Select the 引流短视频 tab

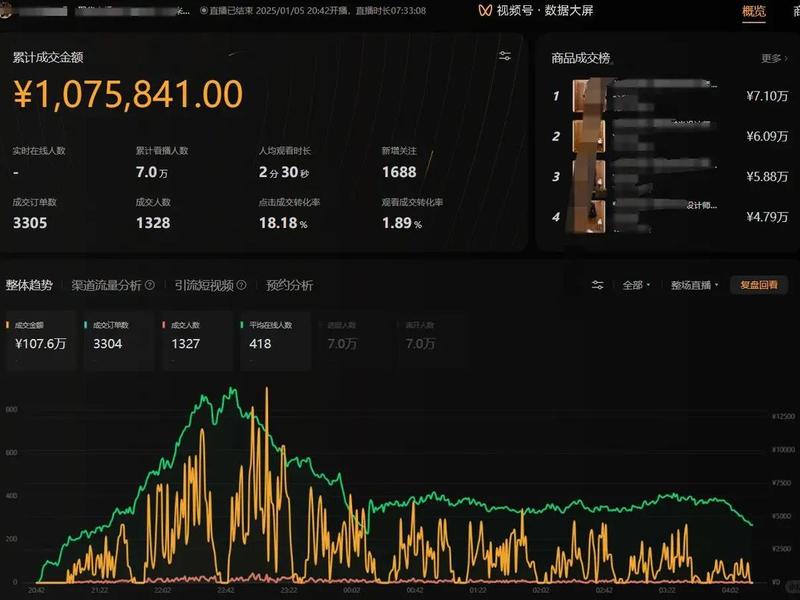tap(204, 285)
